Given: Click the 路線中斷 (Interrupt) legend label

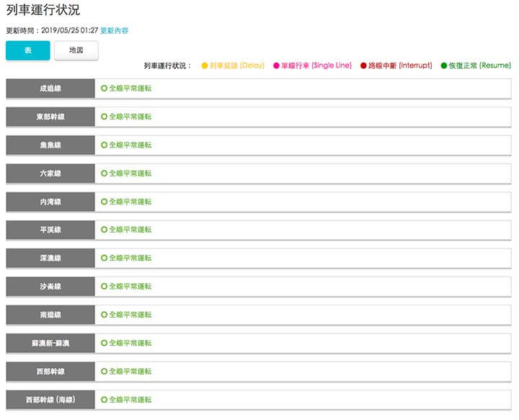Looking at the screenshot, I should coord(401,66).
